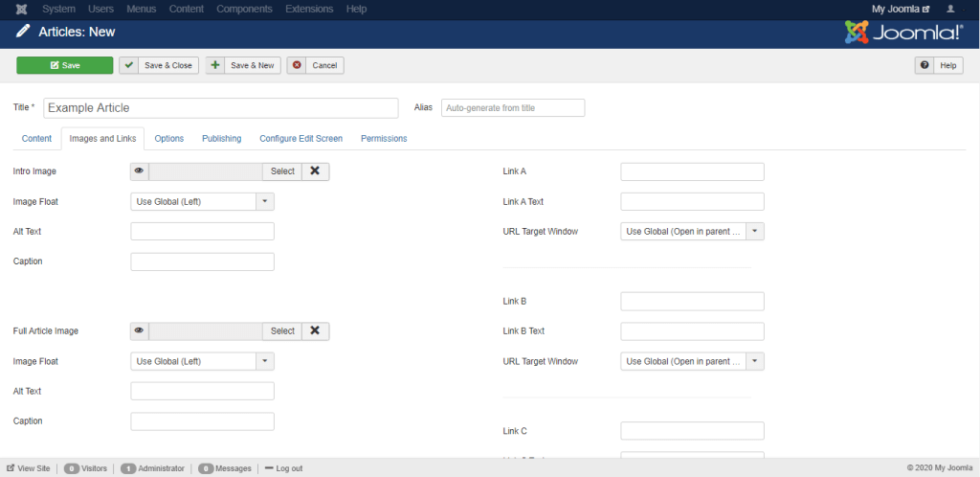Screen dimensions: 980x477
Task: Click Save & Close checkmark button
Action: [158, 65]
